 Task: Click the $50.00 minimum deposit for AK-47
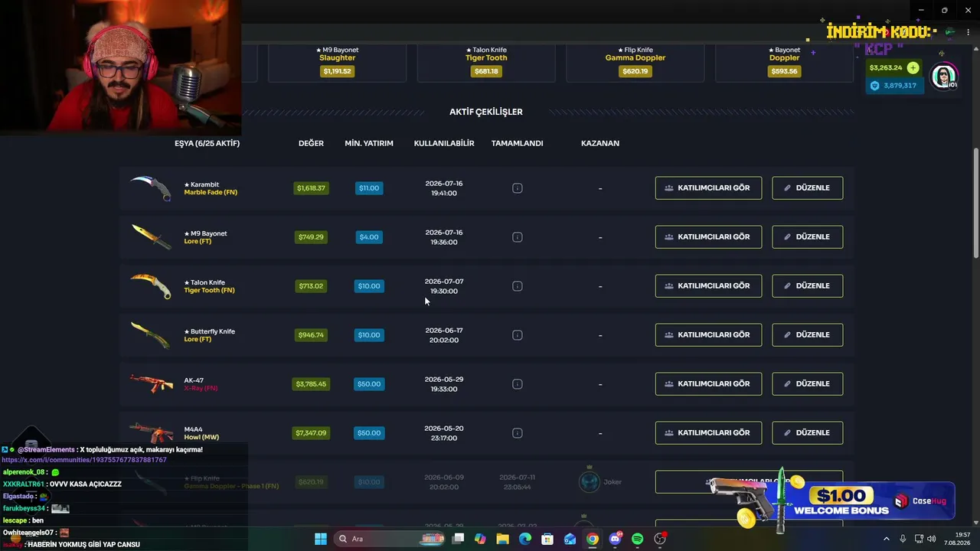(x=369, y=384)
